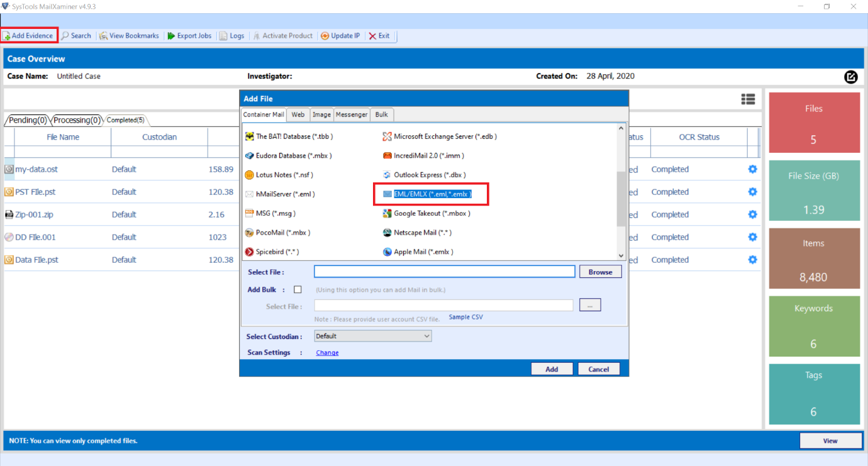This screenshot has height=466, width=868.
Task: Open the Select Custodian dropdown
Action: [373, 336]
